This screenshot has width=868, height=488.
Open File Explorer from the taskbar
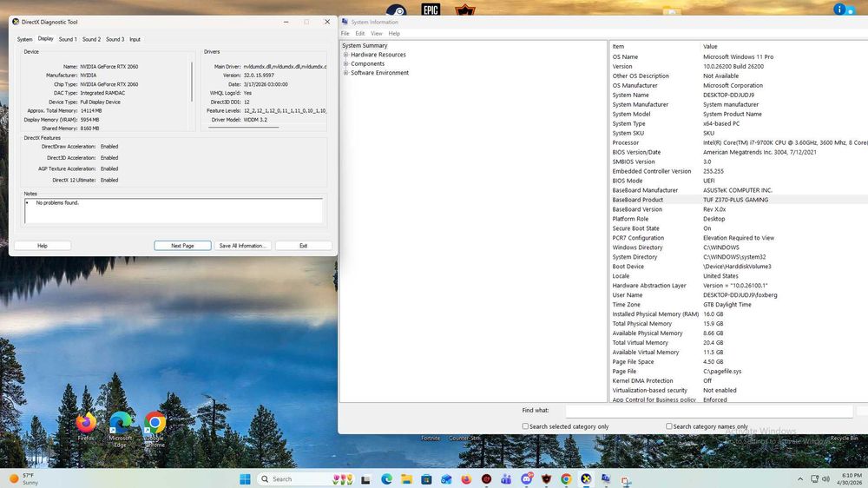[x=406, y=479]
